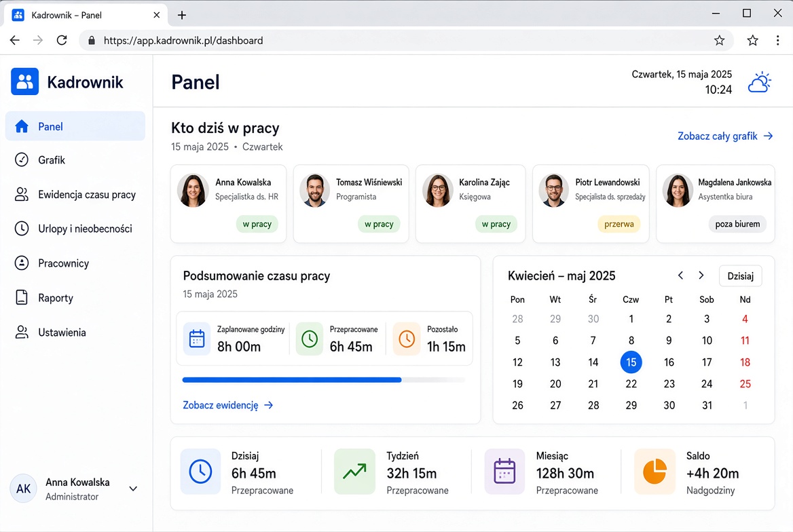Click the 10:24 time in the header
Image resolution: width=793 pixels, height=532 pixels.
point(718,90)
